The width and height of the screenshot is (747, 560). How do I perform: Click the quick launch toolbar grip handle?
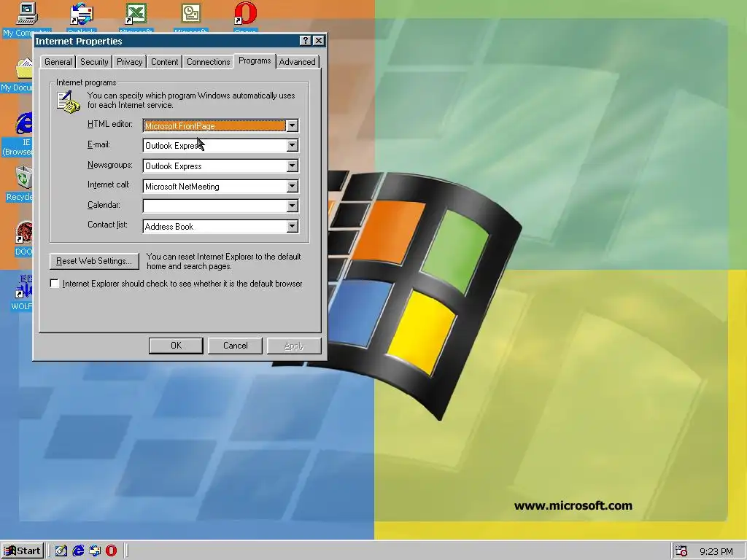pos(49,551)
